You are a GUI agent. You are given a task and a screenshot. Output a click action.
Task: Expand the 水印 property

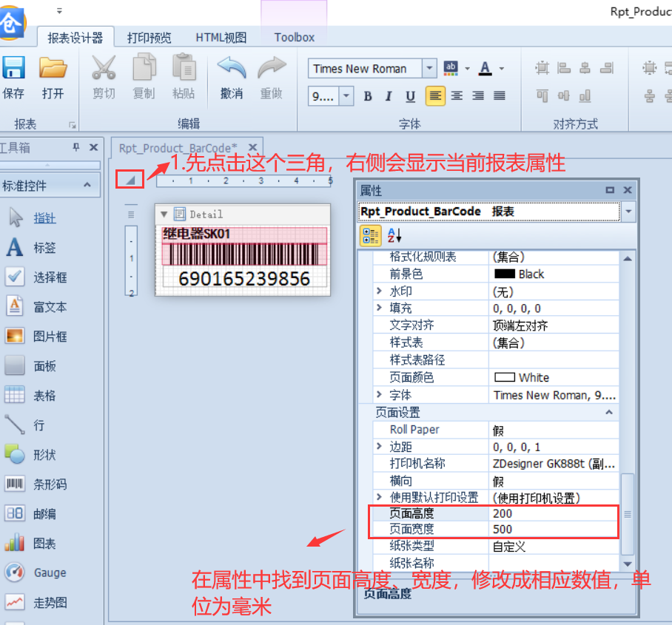tap(379, 291)
